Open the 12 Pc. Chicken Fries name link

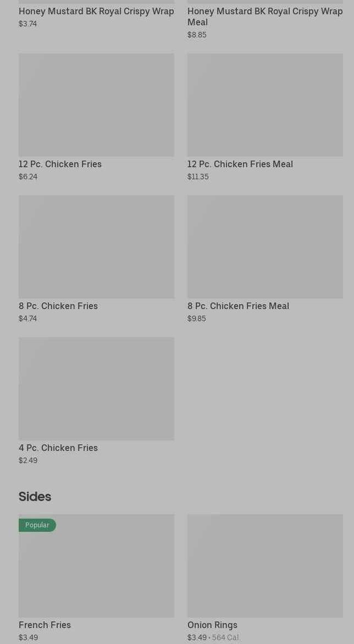pos(60,164)
